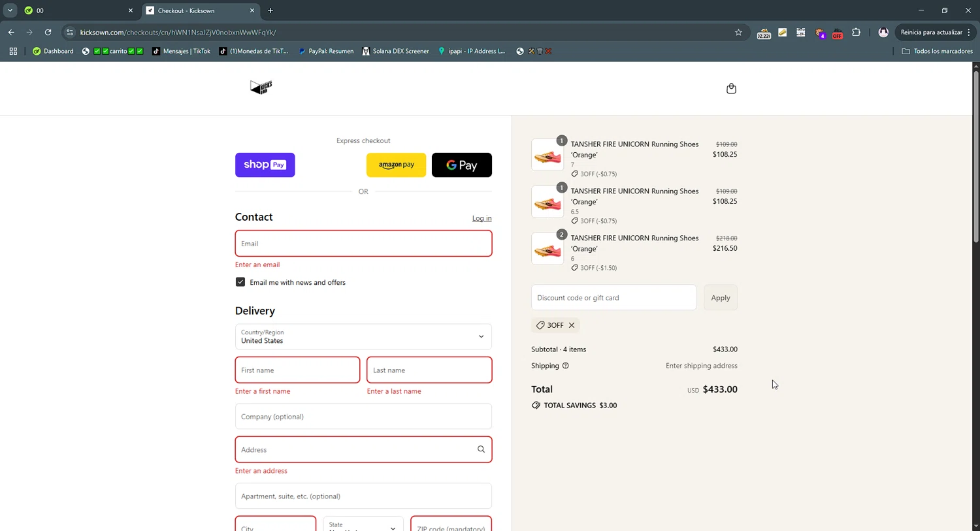Bookmark this page with the star icon
The width and height of the screenshot is (980, 531).
[738, 32]
